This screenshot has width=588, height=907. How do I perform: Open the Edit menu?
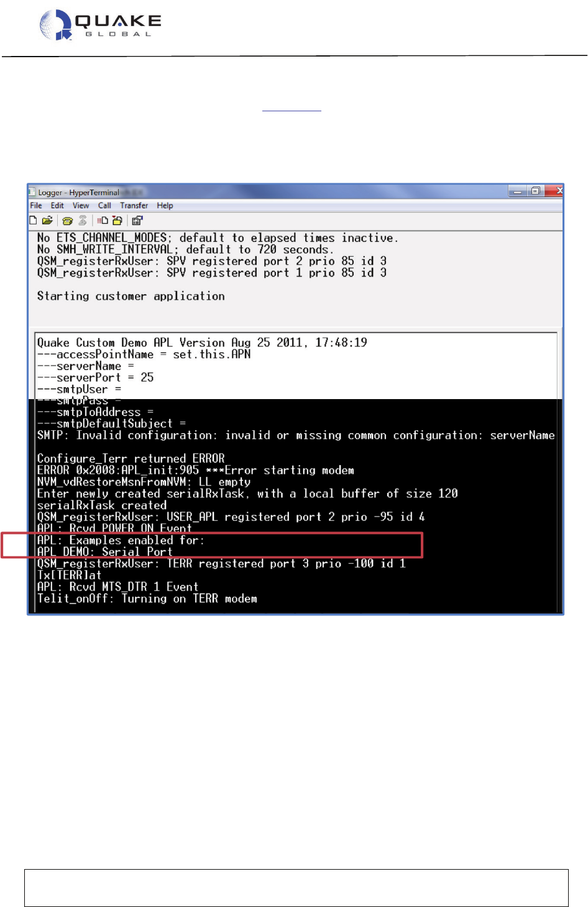(x=57, y=206)
